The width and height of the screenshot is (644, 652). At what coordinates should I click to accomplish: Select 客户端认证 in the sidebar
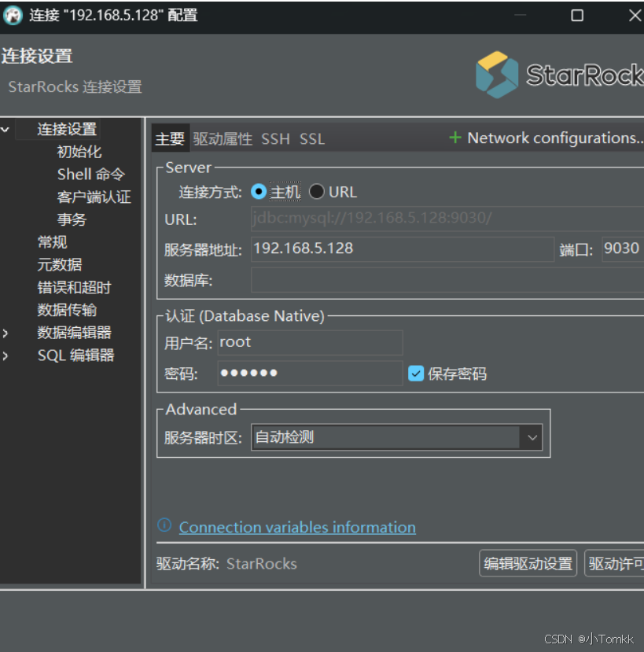point(94,197)
